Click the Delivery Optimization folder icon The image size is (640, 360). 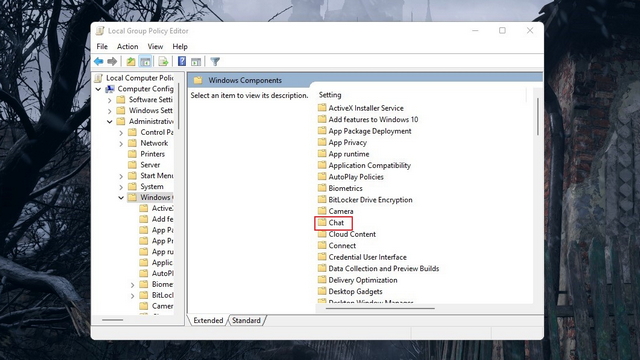[x=322, y=280]
